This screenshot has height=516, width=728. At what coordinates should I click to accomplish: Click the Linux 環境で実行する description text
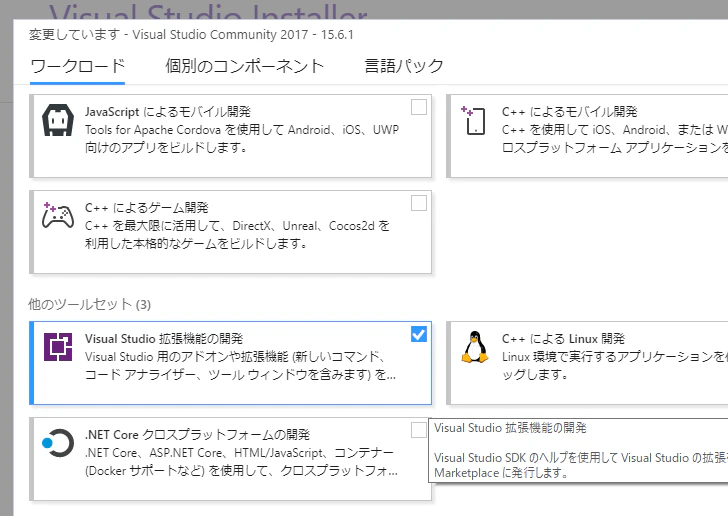click(x=615, y=366)
